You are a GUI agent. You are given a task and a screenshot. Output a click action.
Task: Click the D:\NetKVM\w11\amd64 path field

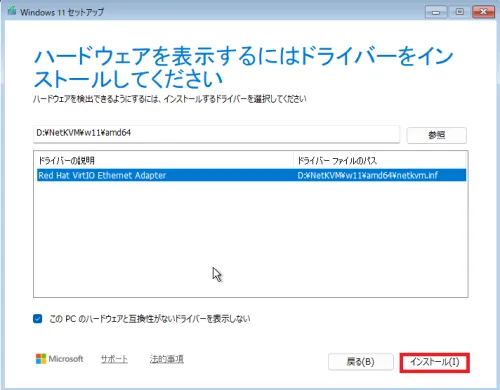coord(216,134)
